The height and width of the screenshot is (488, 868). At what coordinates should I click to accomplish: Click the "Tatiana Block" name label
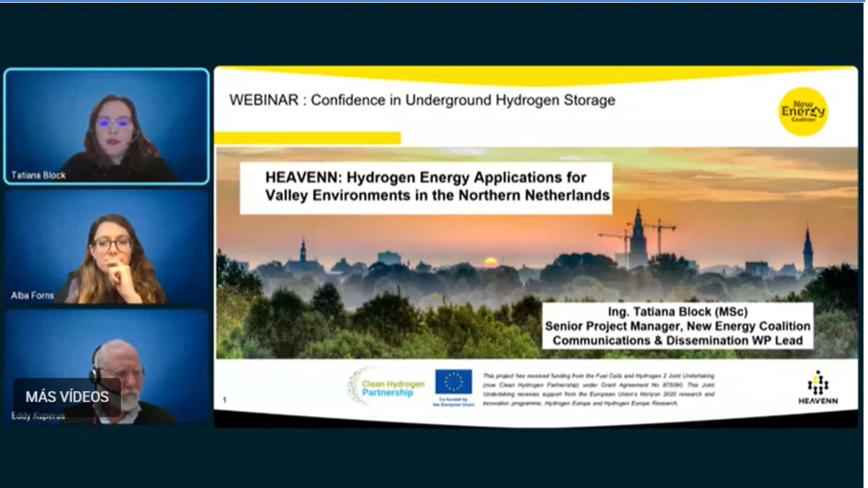pos(38,175)
